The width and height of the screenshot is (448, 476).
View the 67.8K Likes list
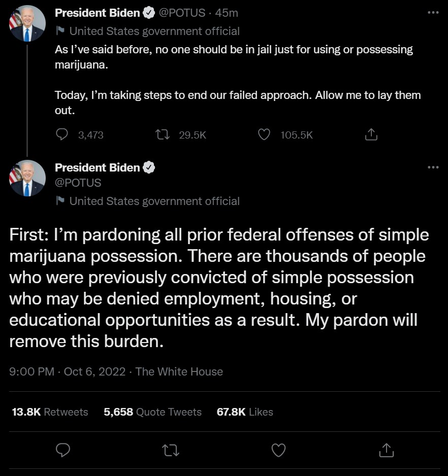pos(245,412)
